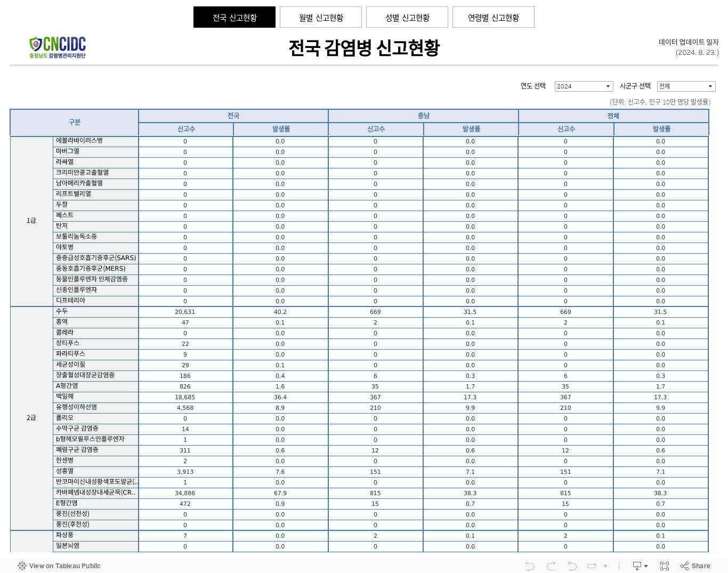This screenshot has height=573, width=728.
Task: Select the 유행성이하선염 row label
Action: coord(96,408)
